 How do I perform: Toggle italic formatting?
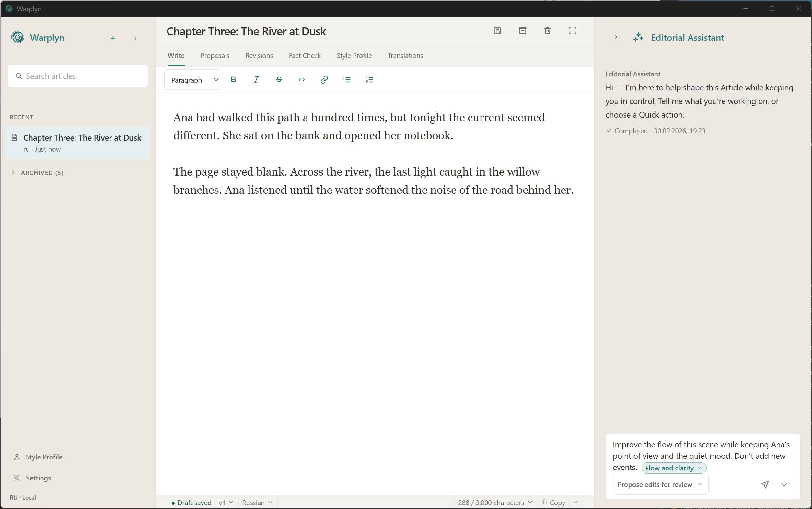pos(256,79)
